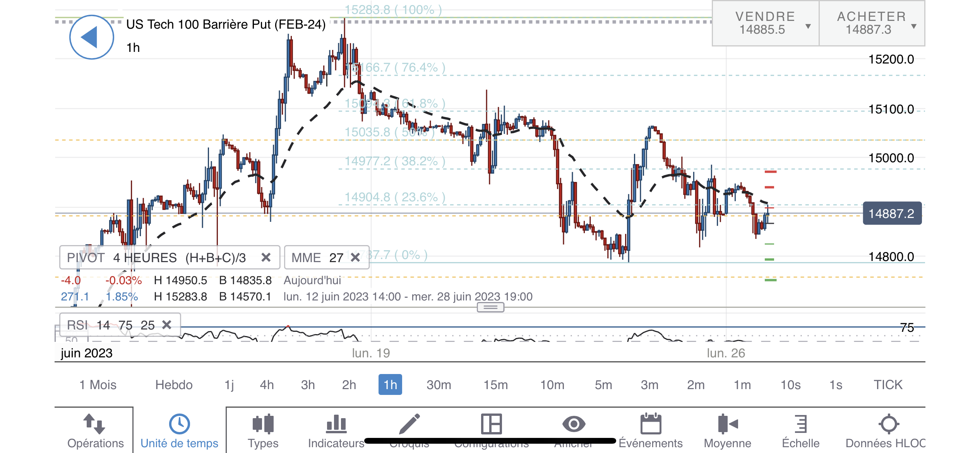Open the candlestick Types icon
Viewport: 980px width, 453px height.
click(x=263, y=424)
